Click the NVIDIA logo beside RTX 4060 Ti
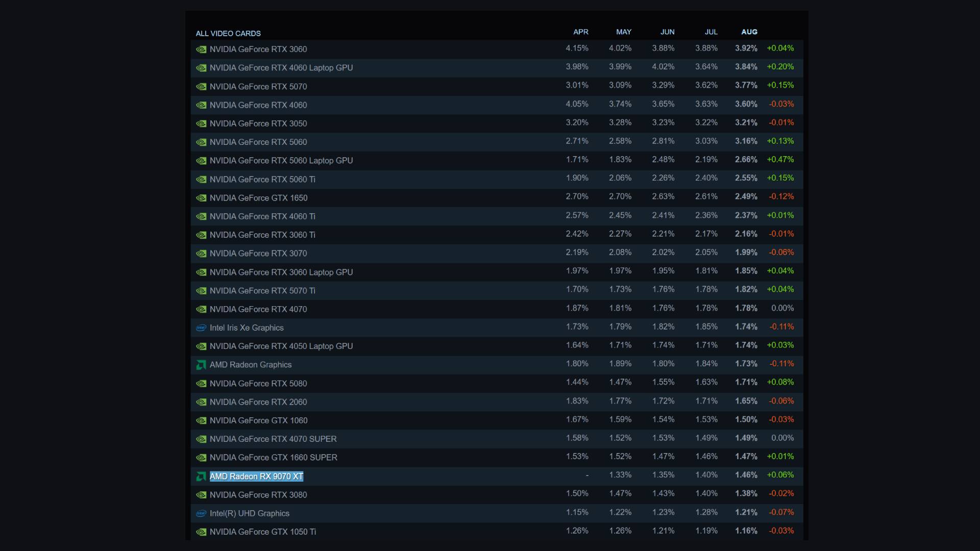Image resolution: width=980 pixels, height=551 pixels. pos(201,216)
